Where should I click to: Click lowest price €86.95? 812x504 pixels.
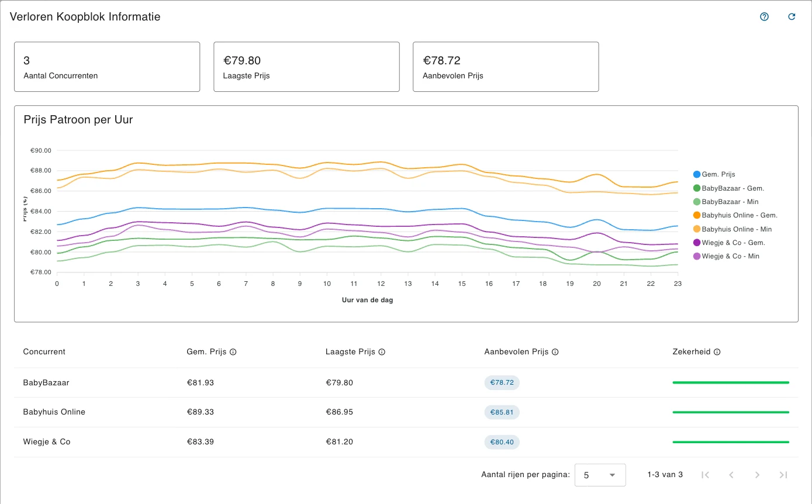[x=340, y=412]
